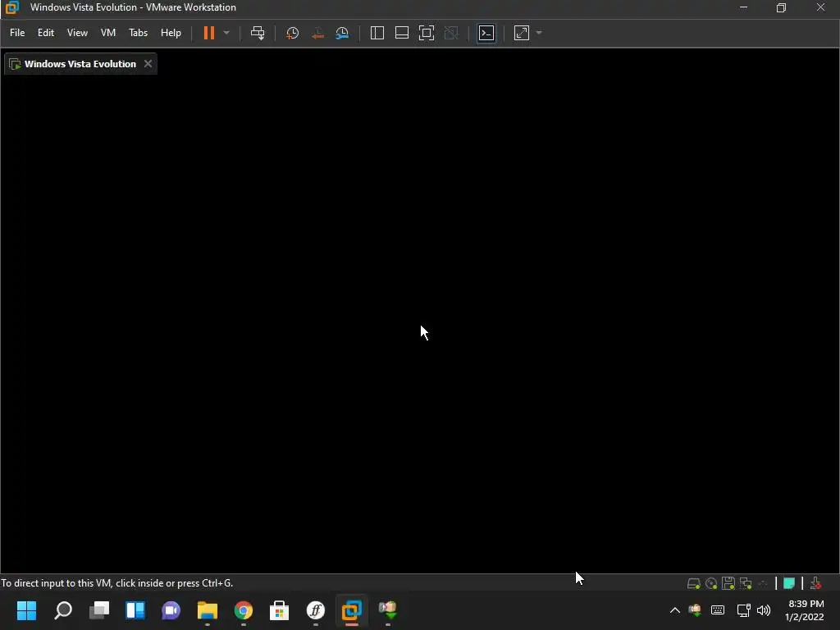The height and width of the screenshot is (630, 840).
Task: Open the volume tray icon
Action: [x=764, y=610]
